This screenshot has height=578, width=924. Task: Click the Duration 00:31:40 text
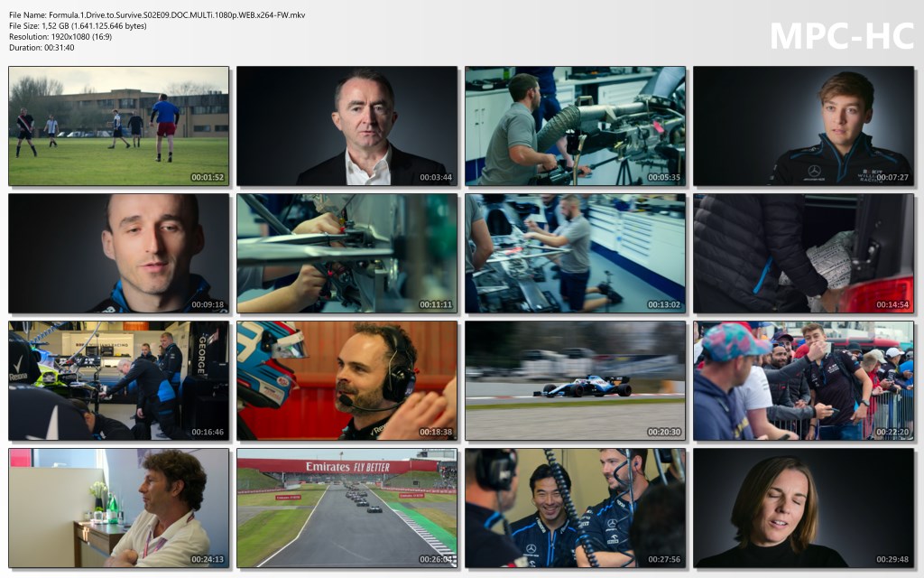[x=42, y=48]
